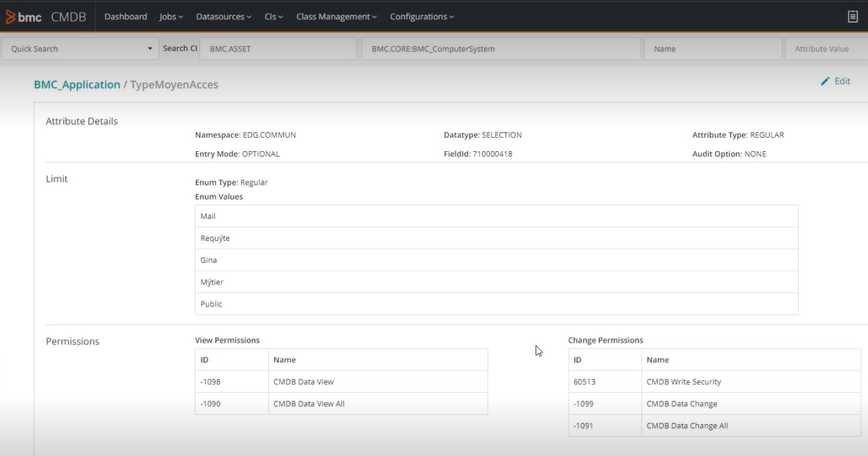Click the CMDB Data Change cell
The height and width of the screenshot is (456, 868).
pos(750,404)
